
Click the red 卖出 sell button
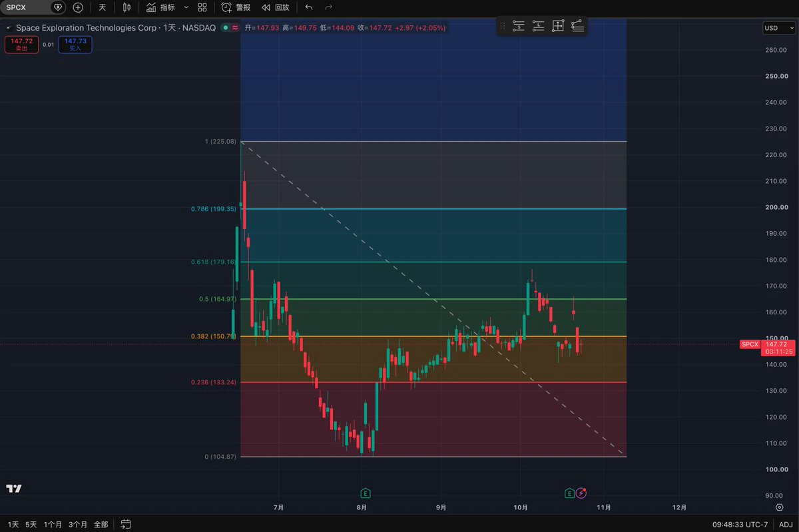click(x=21, y=45)
